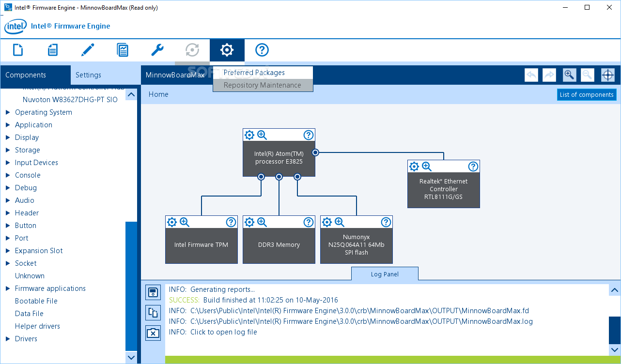Save the log with the floppy icon
This screenshot has width=621, height=364.
click(x=153, y=292)
